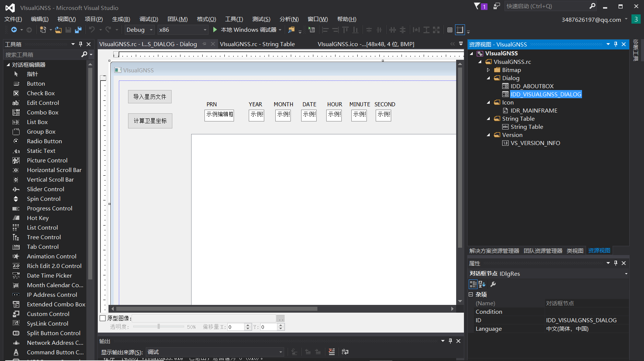Collapse the Icon folder in resource view
This screenshot has width=644, height=361.
coord(488,103)
